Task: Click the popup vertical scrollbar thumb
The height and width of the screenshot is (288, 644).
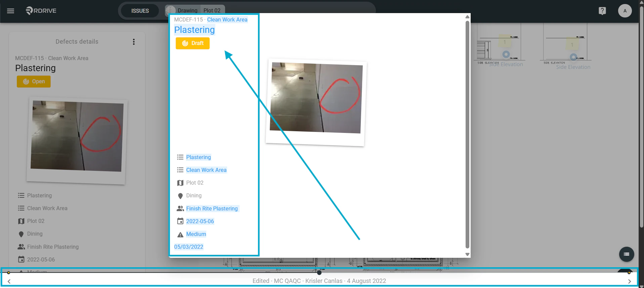Action: 467,134
